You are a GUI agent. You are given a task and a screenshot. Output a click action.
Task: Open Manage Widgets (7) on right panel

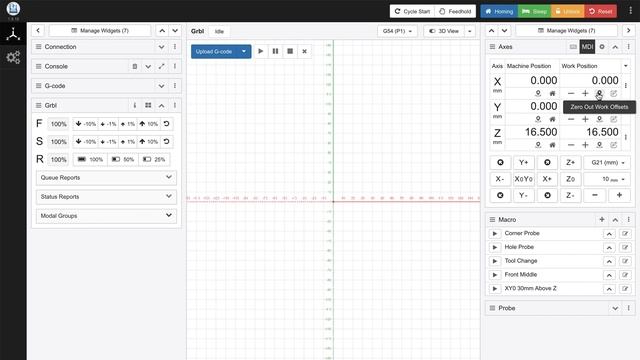click(x=567, y=31)
